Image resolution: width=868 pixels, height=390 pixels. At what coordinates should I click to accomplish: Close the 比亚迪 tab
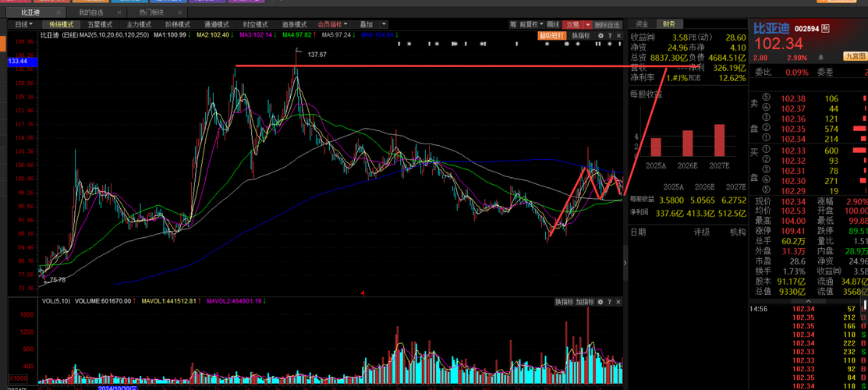[x=59, y=12]
